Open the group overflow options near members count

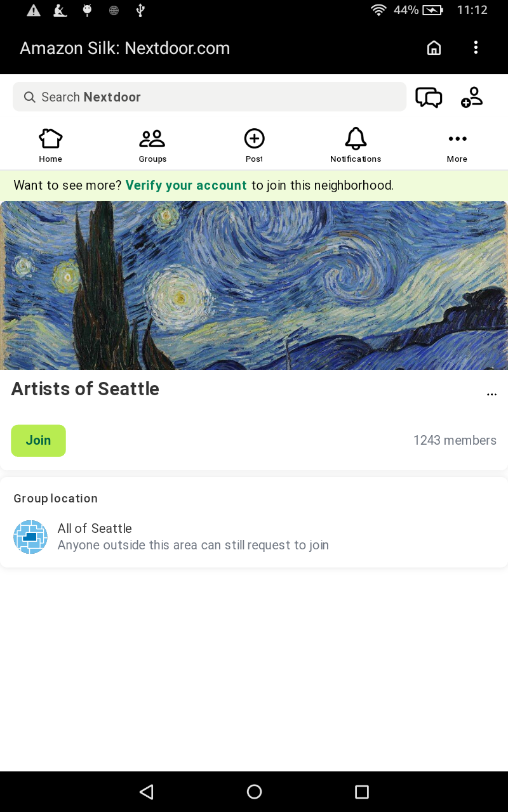point(491,394)
